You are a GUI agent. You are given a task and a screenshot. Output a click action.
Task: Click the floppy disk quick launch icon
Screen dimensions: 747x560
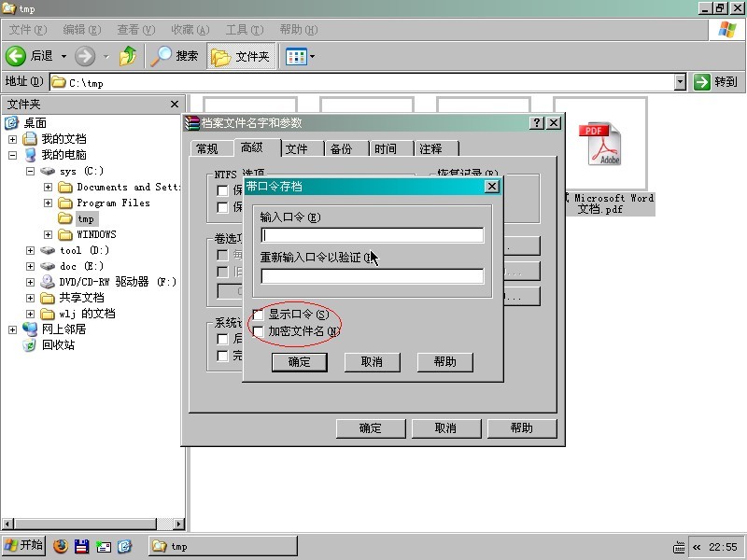pyautogui.click(x=82, y=546)
